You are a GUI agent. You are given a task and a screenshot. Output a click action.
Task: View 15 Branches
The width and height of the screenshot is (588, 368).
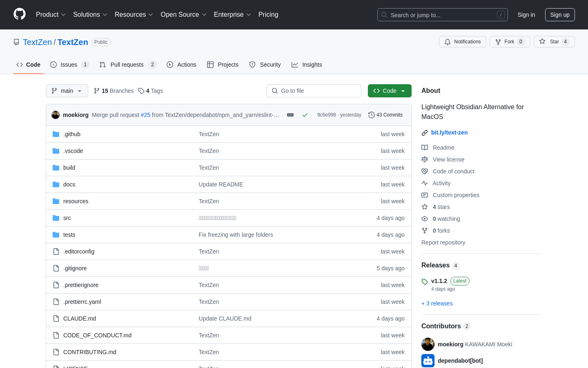pyautogui.click(x=114, y=91)
